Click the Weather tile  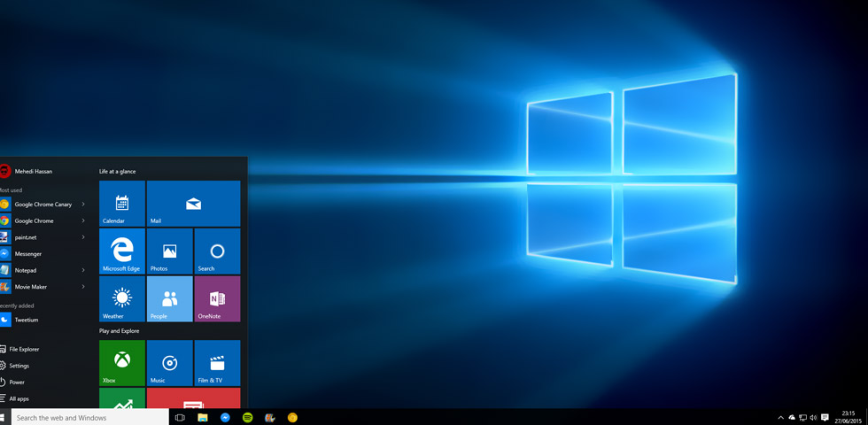point(121,299)
